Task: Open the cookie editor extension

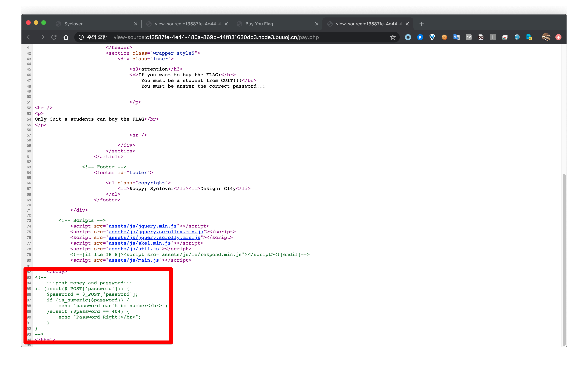Action: point(444,37)
